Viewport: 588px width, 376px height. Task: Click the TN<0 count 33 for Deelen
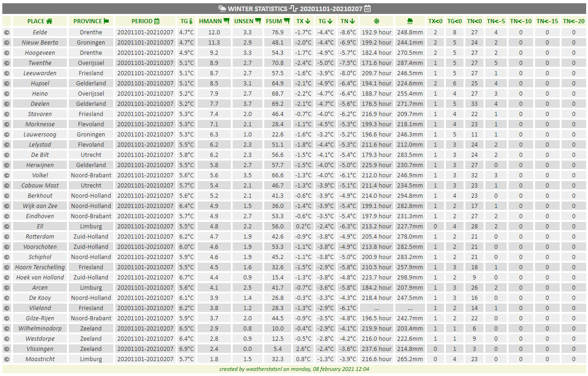point(475,104)
